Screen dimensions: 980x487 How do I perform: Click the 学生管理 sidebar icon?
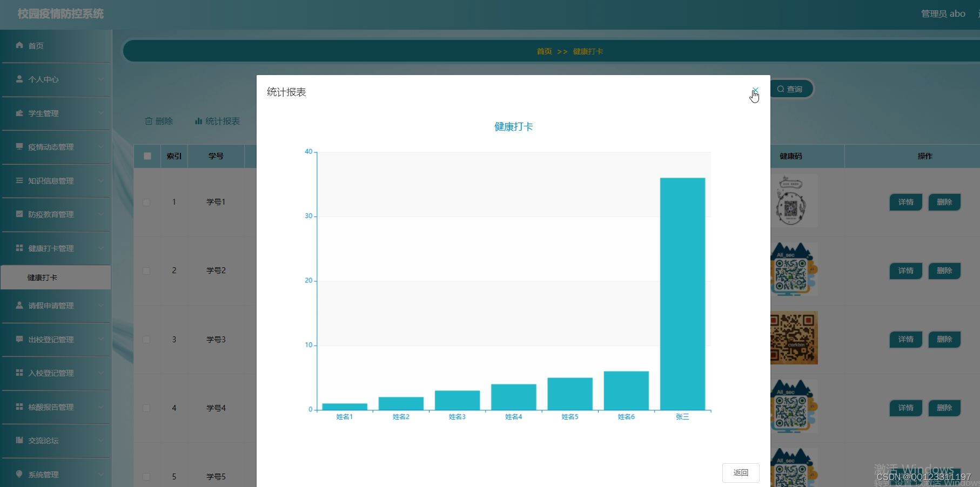coord(19,113)
